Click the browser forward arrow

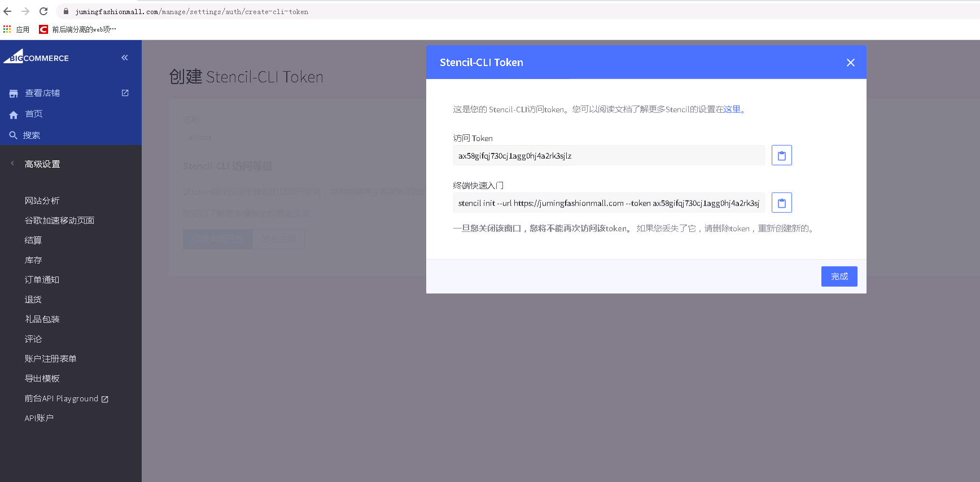click(x=25, y=11)
